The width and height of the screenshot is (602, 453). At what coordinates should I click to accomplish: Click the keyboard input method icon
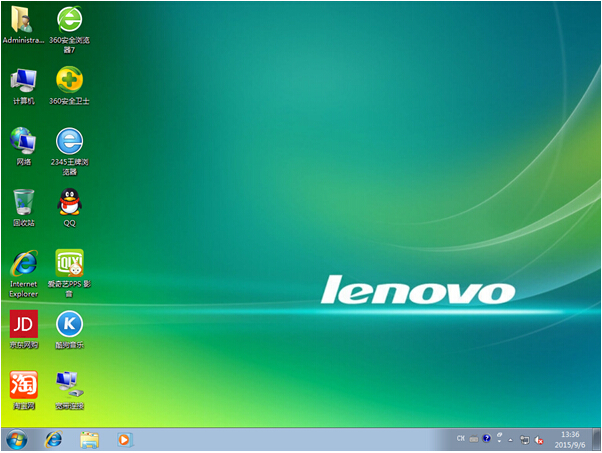[x=474, y=438]
